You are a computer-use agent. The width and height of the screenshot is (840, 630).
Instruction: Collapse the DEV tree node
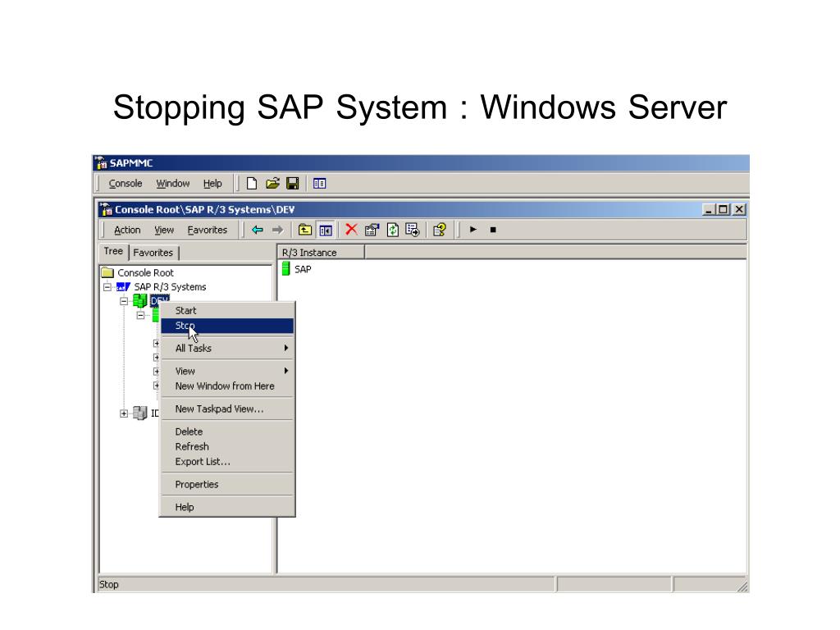coord(124,301)
